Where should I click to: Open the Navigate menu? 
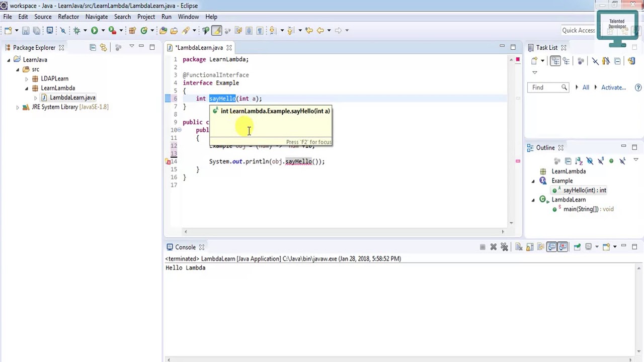click(x=97, y=17)
